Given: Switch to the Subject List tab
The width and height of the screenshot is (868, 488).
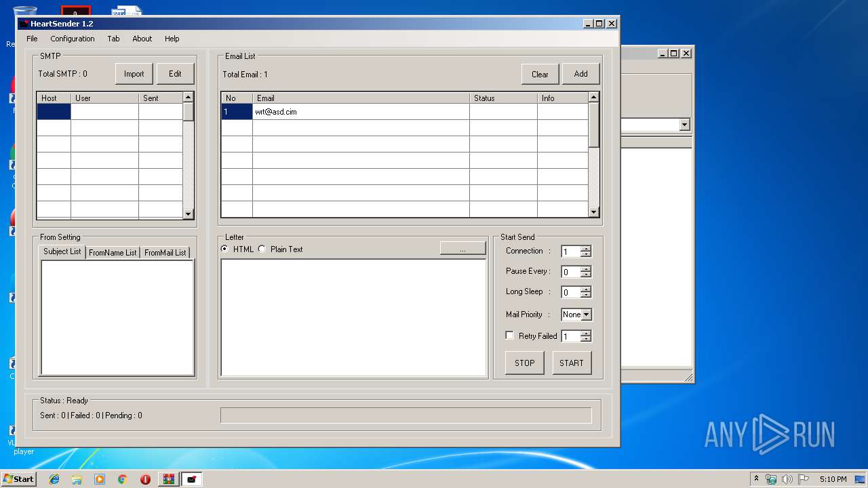Looking at the screenshot, I should 62,251.
